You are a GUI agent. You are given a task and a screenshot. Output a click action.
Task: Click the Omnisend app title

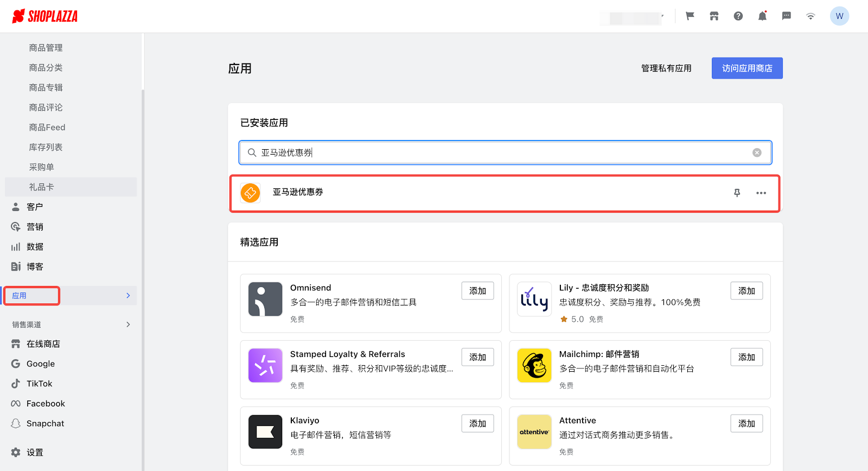(310, 288)
